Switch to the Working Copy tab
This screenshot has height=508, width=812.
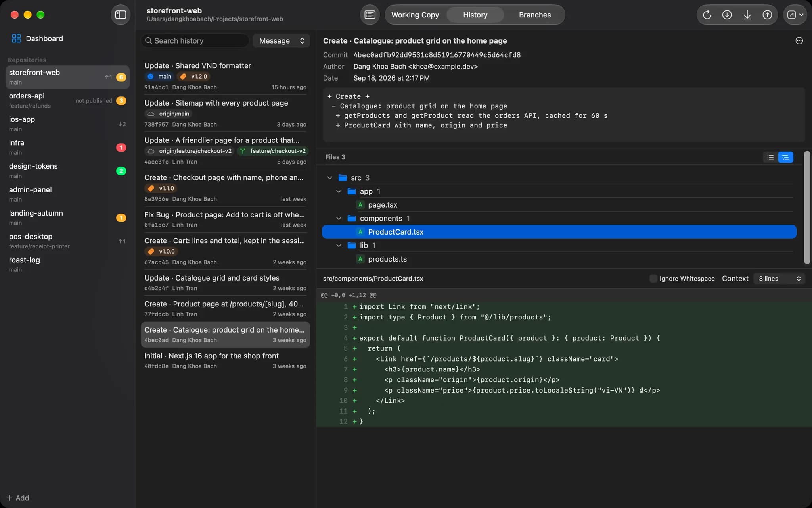point(415,15)
